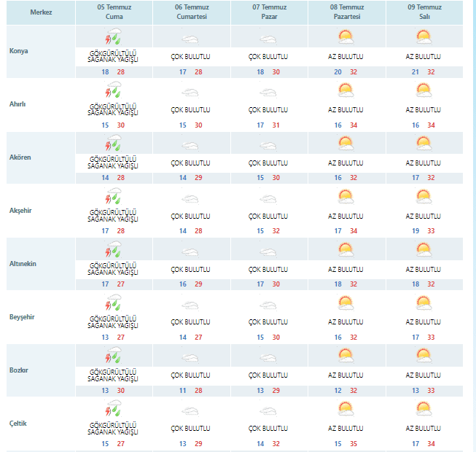Screen dimensions: 476x452
Task: Open the Çeltik city row label
Action: pos(18,423)
